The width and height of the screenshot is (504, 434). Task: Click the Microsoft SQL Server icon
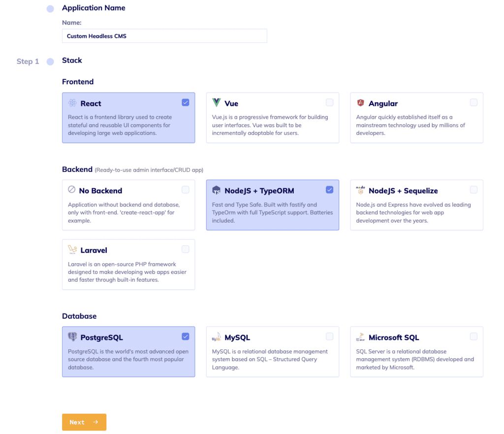360,337
